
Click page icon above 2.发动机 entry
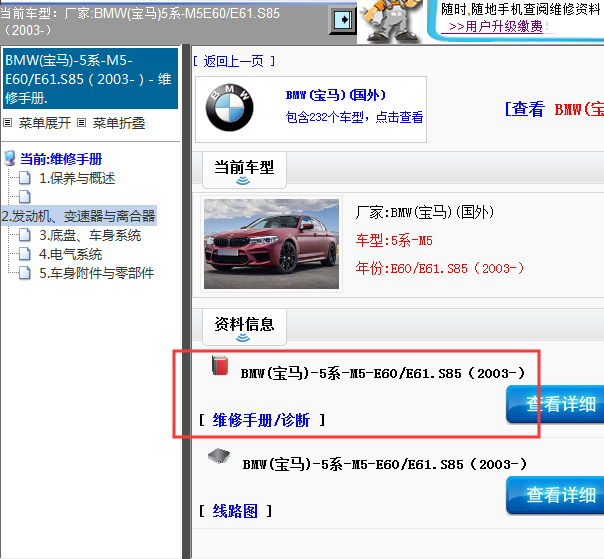tap(25, 197)
